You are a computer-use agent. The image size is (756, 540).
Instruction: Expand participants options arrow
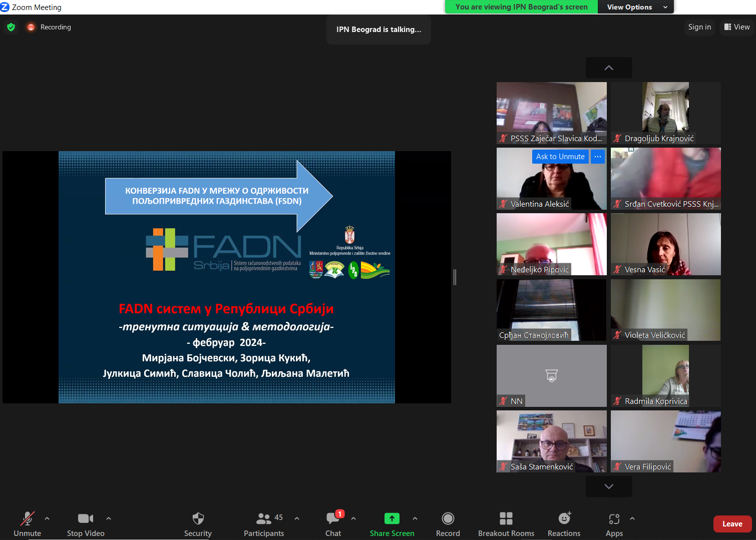tap(297, 518)
